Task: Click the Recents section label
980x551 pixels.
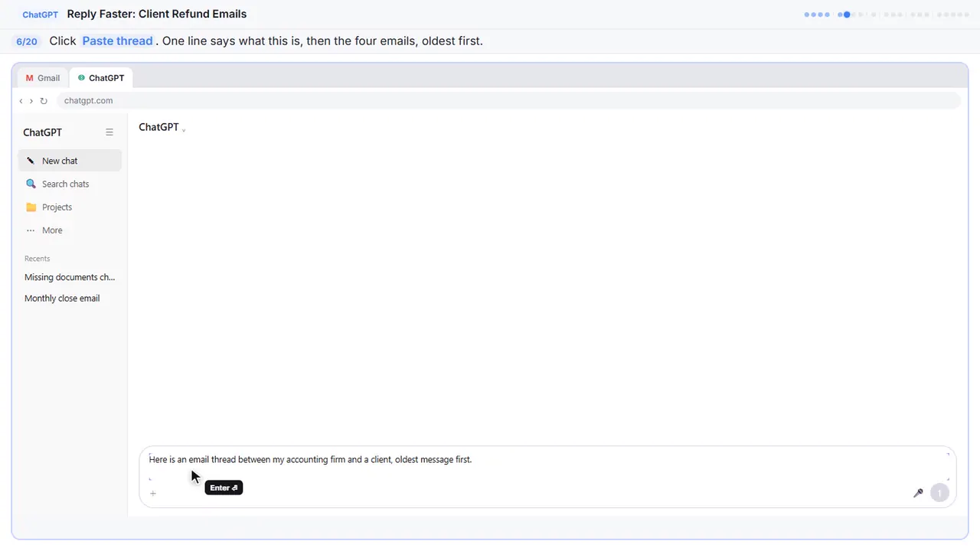Action: click(x=37, y=259)
